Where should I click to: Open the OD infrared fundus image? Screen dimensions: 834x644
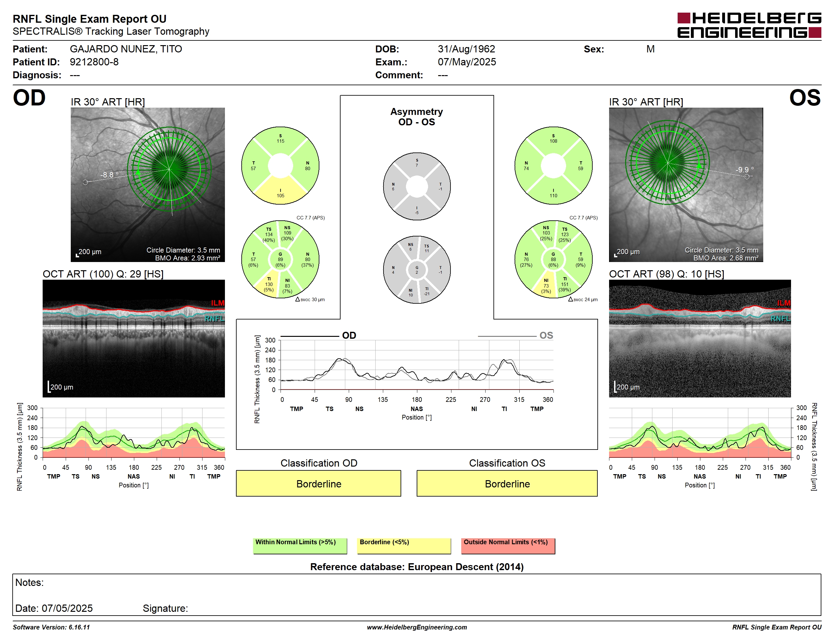point(148,185)
